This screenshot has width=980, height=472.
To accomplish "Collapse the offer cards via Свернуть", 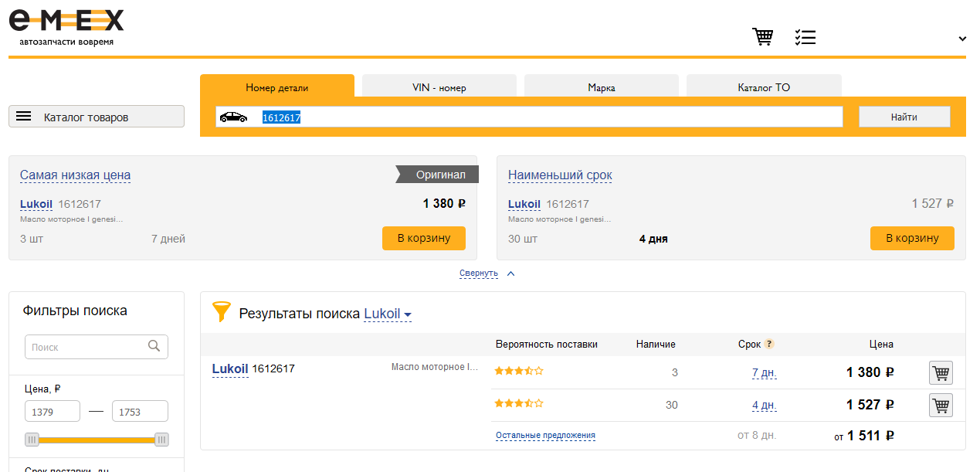I will pyautogui.click(x=479, y=273).
